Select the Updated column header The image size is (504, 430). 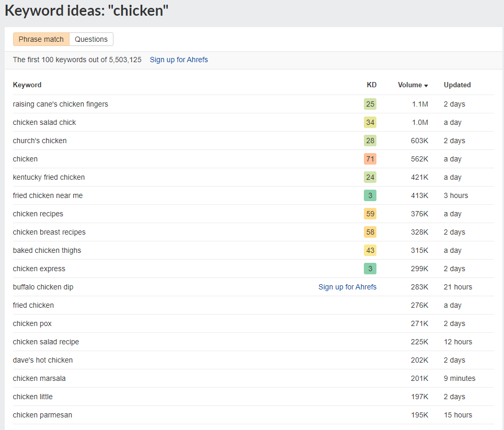click(x=457, y=85)
